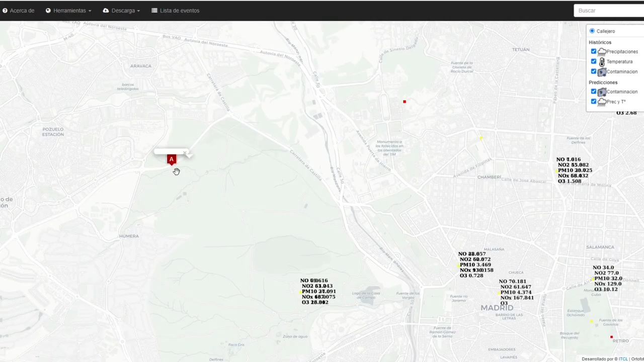Viewport: 644px width, 362px height.
Task: Toggle the Prec y Tº predictions checkbox
Action: pos(594,102)
